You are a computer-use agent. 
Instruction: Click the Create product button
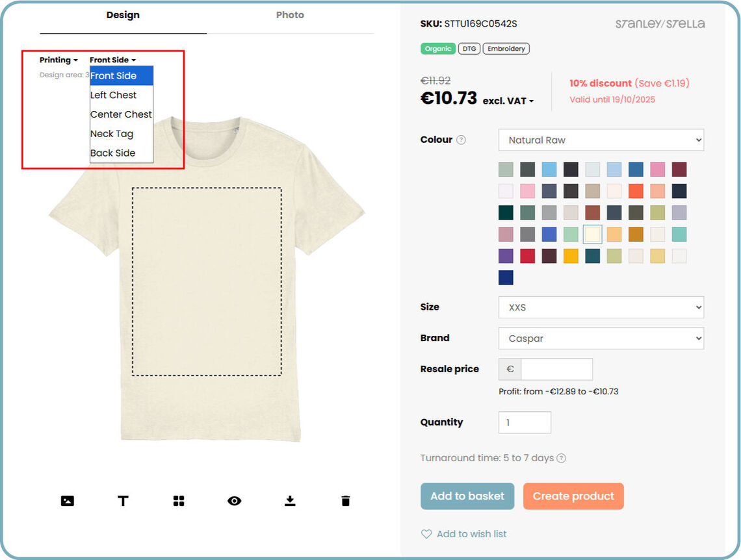(x=573, y=496)
